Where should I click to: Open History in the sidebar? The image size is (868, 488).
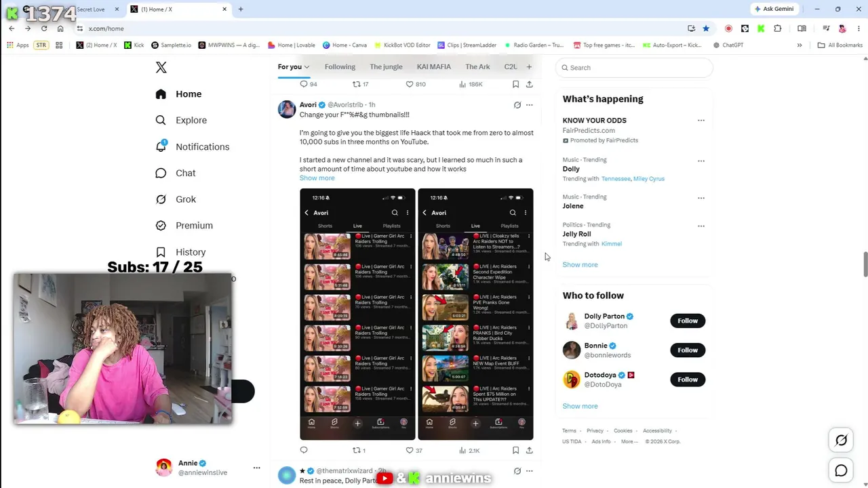tap(180, 252)
